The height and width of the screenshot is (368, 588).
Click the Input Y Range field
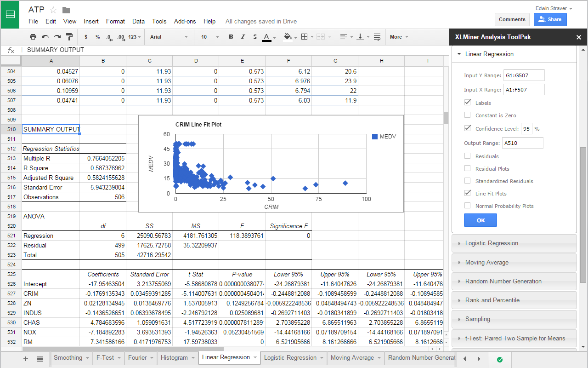click(524, 75)
